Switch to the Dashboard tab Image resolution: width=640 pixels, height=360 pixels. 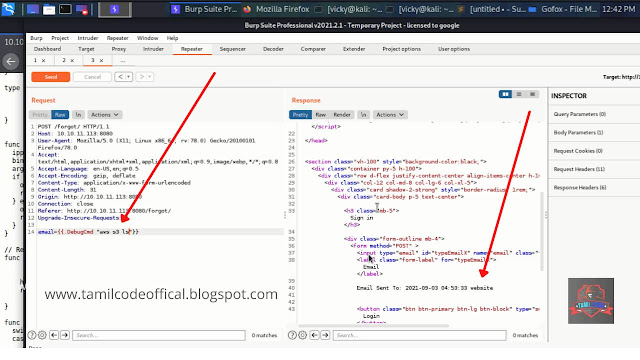(47, 49)
